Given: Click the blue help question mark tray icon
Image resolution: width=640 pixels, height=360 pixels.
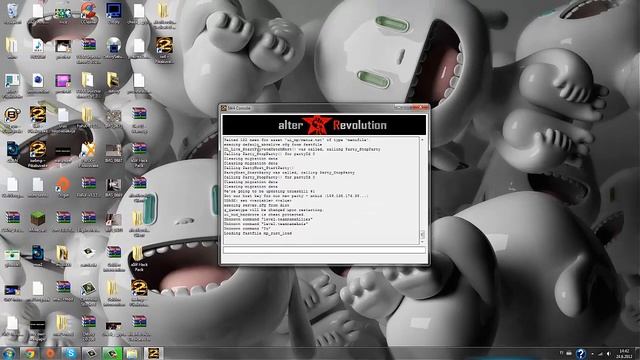Looking at the screenshot, I should click(580, 353).
